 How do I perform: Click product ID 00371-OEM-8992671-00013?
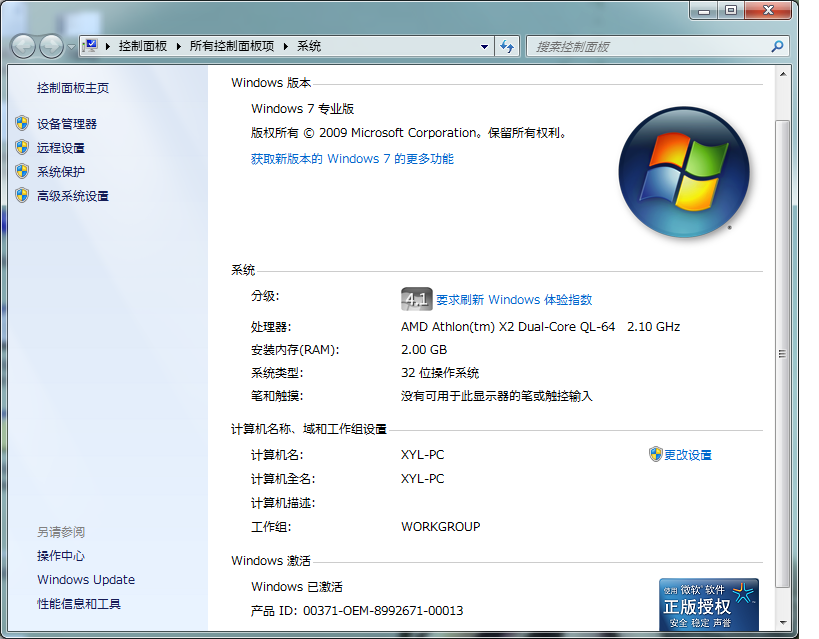[383, 611]
